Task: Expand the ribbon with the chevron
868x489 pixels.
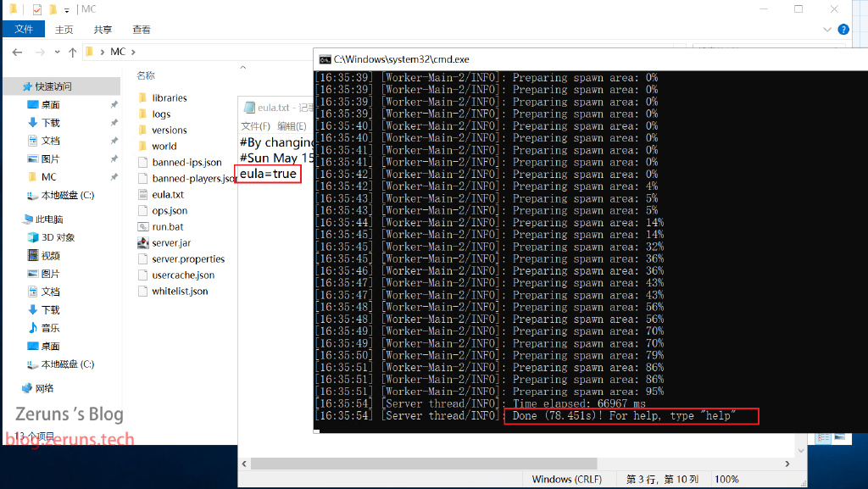Action: point(827,30)
